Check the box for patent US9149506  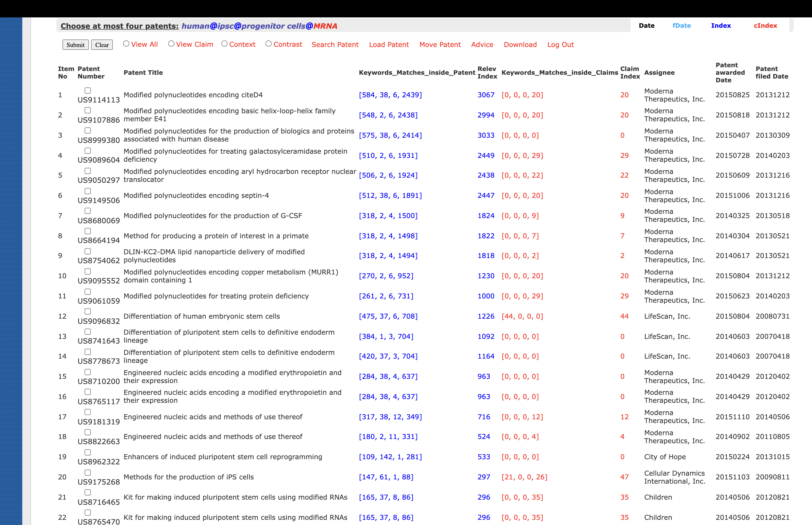[88, 191]
